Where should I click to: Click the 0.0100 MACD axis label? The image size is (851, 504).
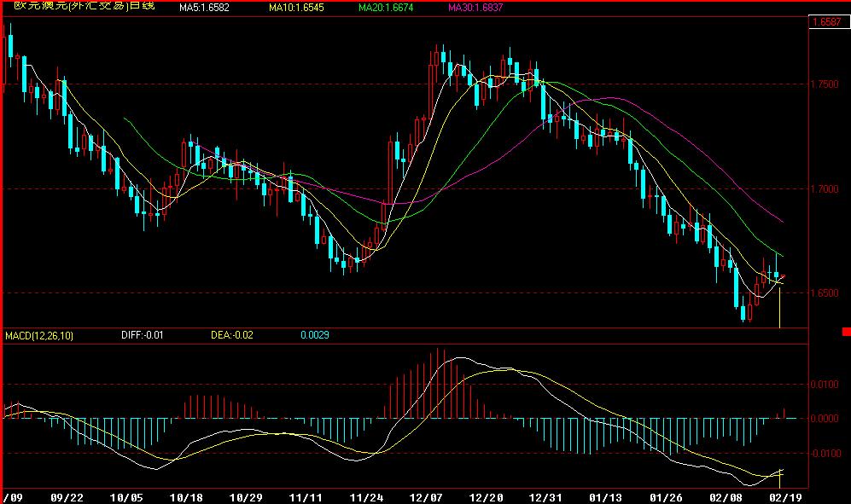pyautogui.click(x=825, y=384)
